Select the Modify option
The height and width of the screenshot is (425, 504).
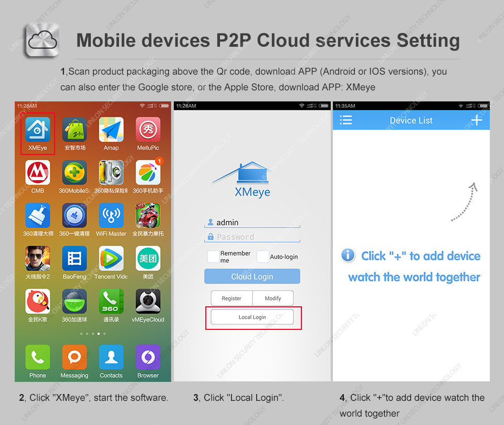[273, 298]
